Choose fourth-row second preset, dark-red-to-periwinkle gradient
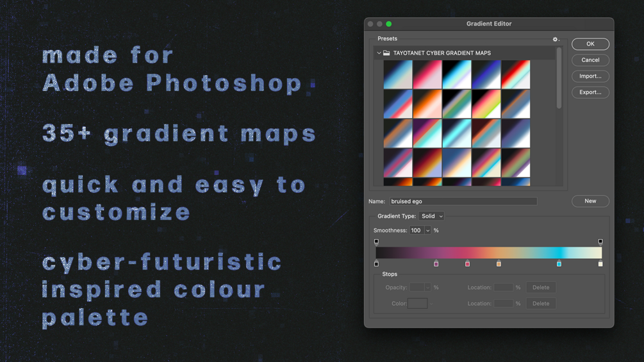This screenshot has height=362, width=644. point(427,163)
